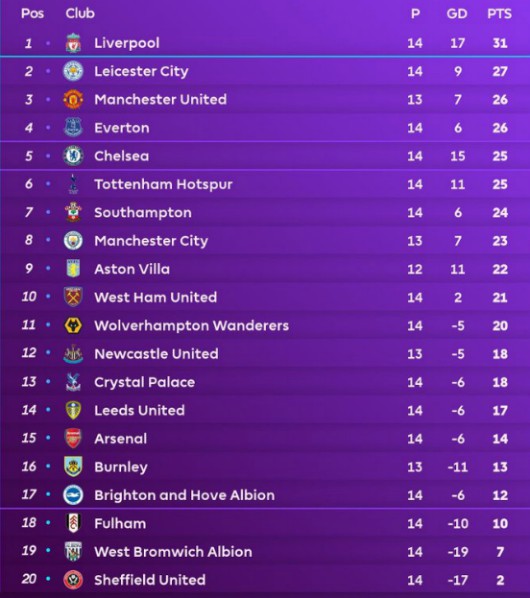
Task: Click the Leicester City club badge
Action: 73,71
